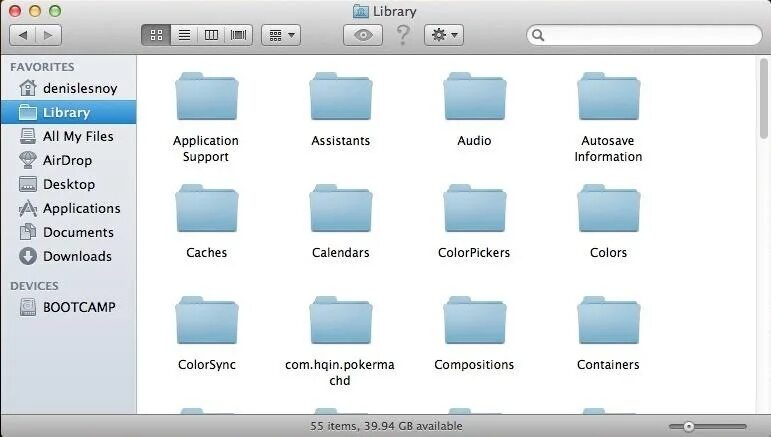Select the Colors folder
Image resolution: width=771 pixels, height=437 pixels.
tap(609, 209)
